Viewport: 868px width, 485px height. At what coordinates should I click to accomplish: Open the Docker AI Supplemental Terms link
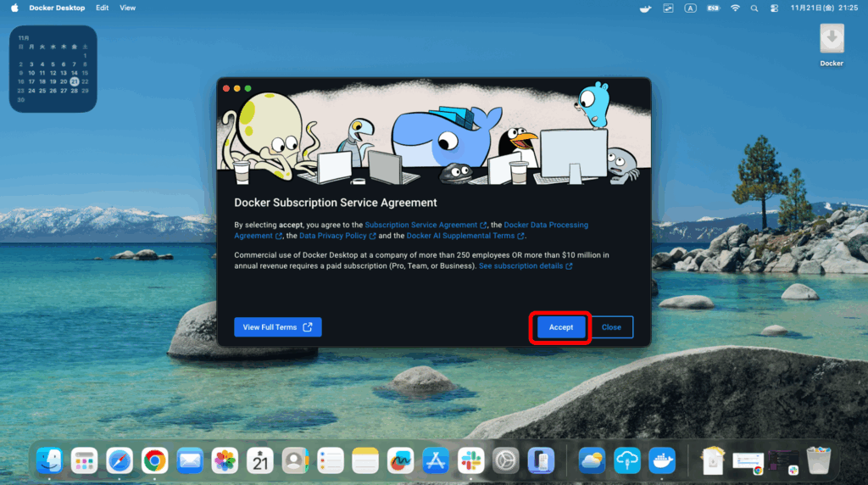pos(460,236)
